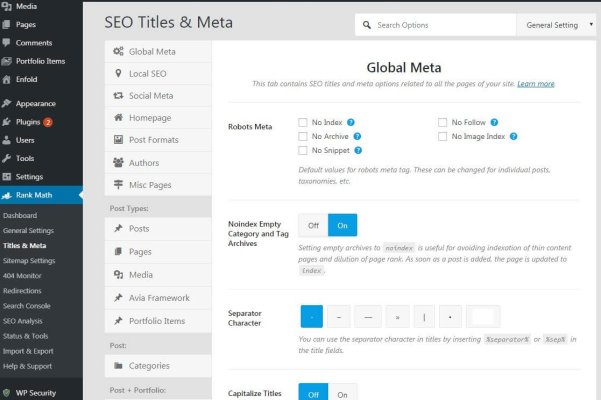This screenshot has height=400, width=601.
Task: Click the Portfolio Items pin icon in tabs
Action: click(118, 320)
